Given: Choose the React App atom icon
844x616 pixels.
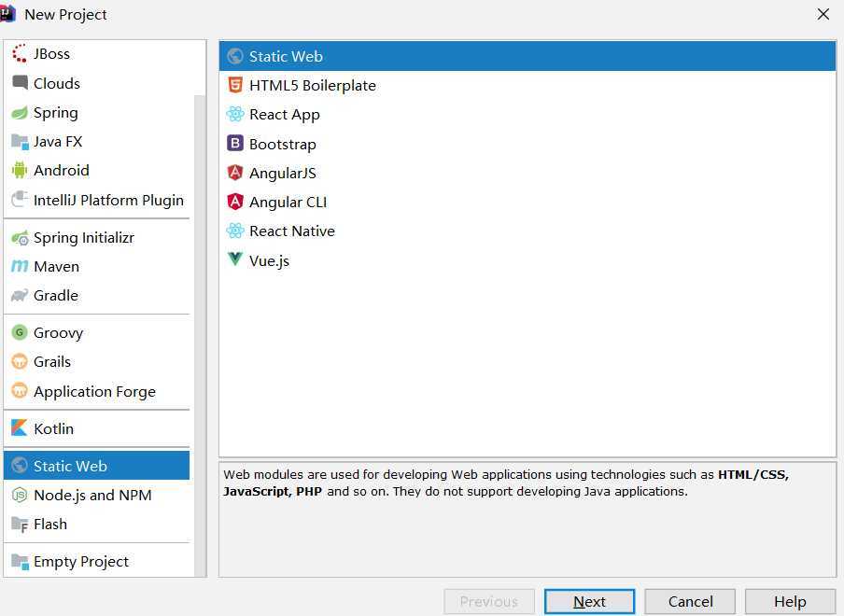Looking at the screenshot, I should [x=235, y=114].
